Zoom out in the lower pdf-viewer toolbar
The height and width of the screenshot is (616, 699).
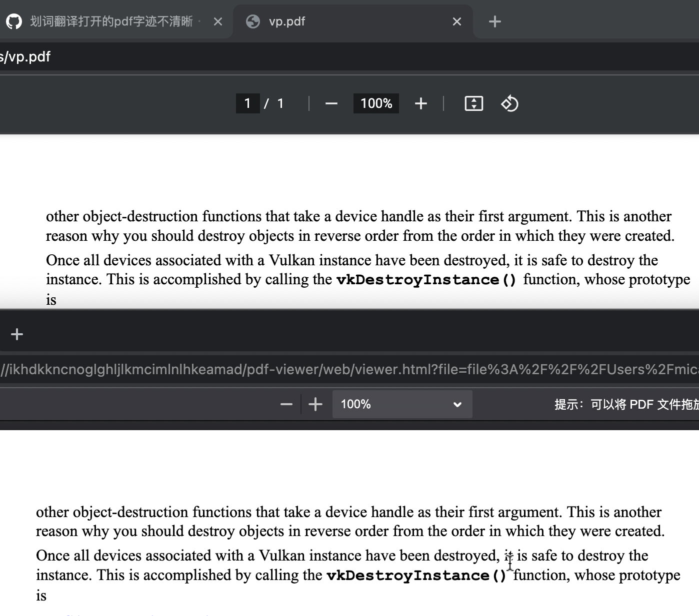286,404
